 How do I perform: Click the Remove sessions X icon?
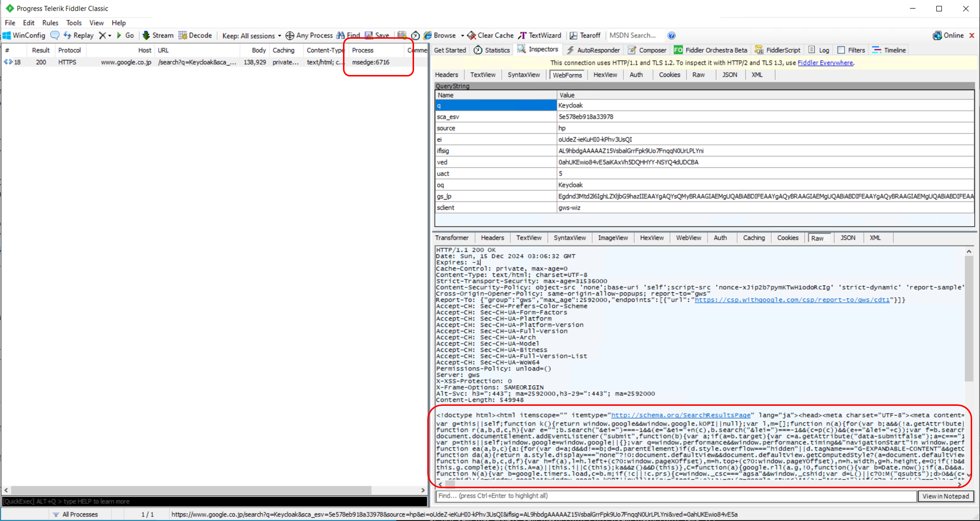click(x=102, y=35)
